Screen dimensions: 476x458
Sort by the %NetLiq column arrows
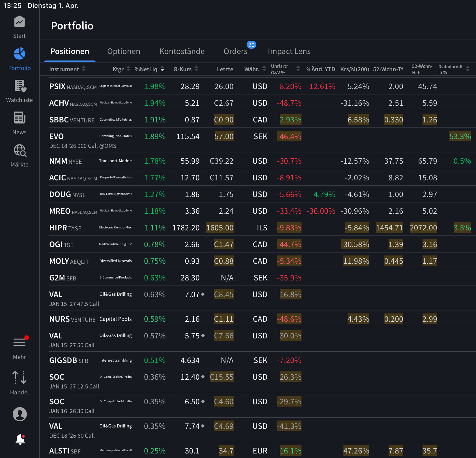click(x=162, y=69)
